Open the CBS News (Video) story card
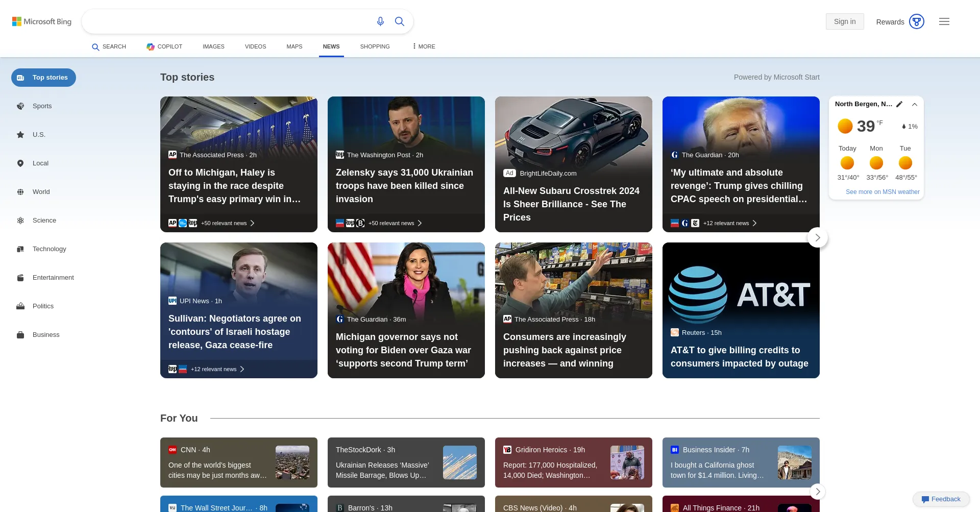The width and height of the screenshot is (980, 512). (x=574, y=504)
